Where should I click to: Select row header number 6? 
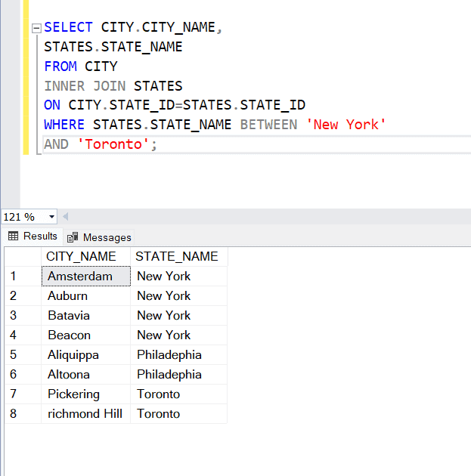click(23, 375)
